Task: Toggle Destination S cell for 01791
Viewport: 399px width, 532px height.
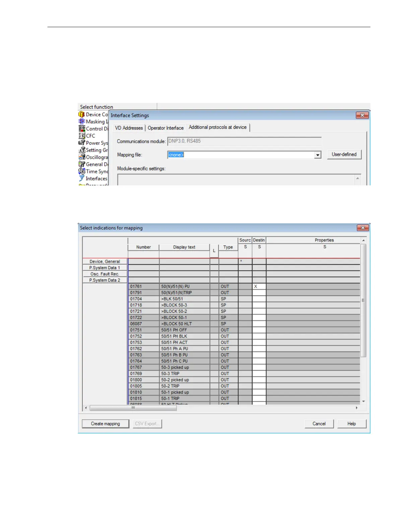Action: pyautogui.click(x=259, y=293)
